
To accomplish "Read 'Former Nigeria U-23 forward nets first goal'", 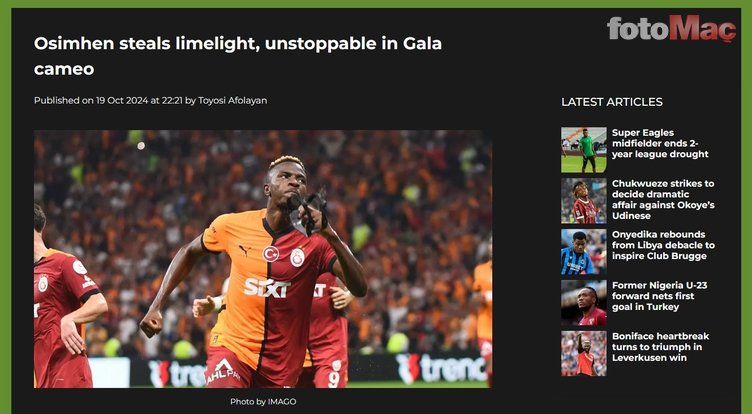I will (659, 296).
